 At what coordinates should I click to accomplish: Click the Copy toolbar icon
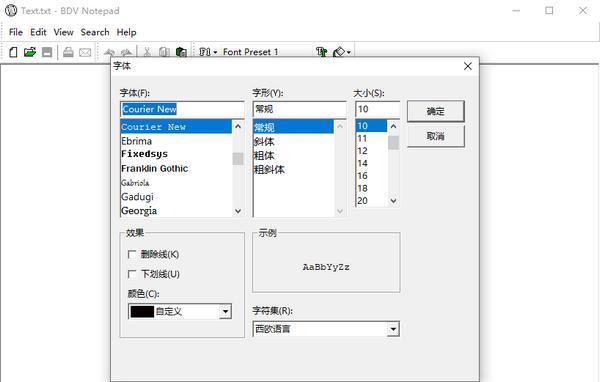pos(164,52)
